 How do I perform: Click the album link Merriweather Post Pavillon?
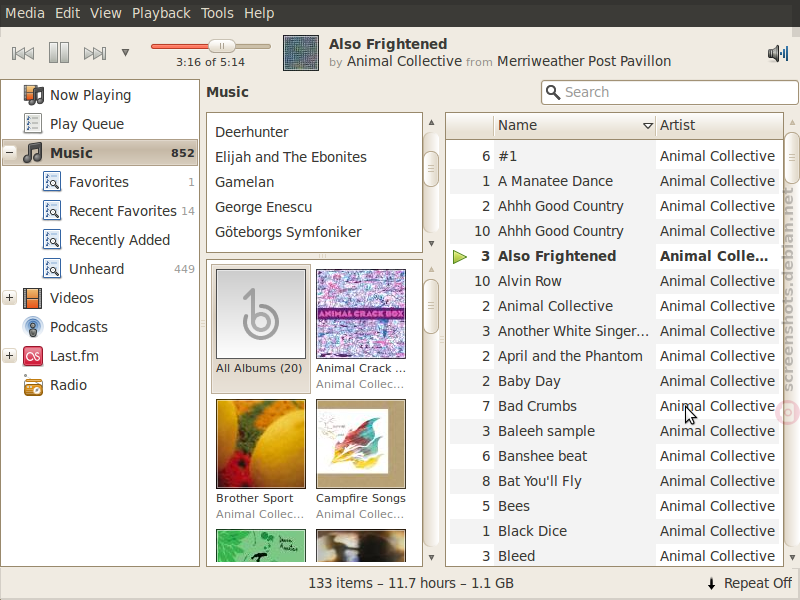(x=584, y=61)
